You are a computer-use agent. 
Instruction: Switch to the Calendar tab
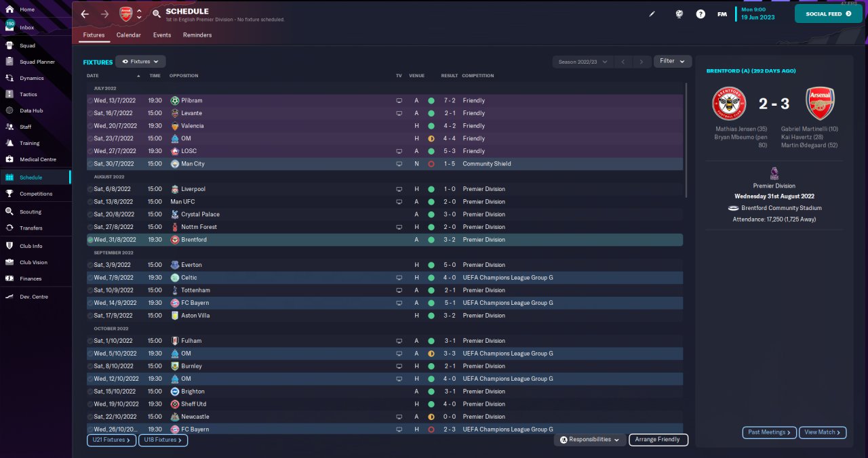pos(129,35)
